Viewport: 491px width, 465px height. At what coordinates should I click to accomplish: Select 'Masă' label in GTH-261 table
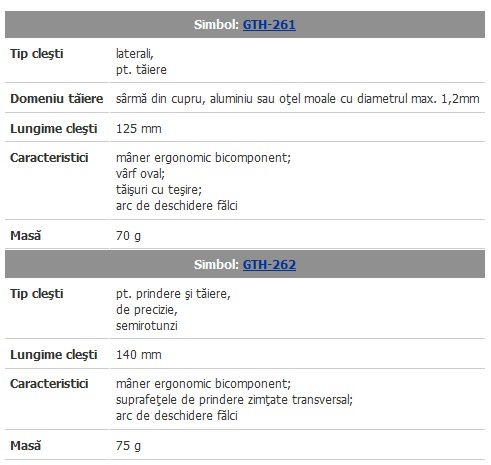[25, 236]
